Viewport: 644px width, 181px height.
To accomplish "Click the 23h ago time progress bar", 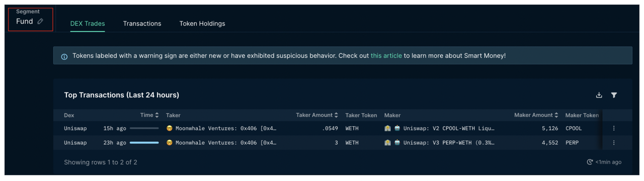I will 144,143.
